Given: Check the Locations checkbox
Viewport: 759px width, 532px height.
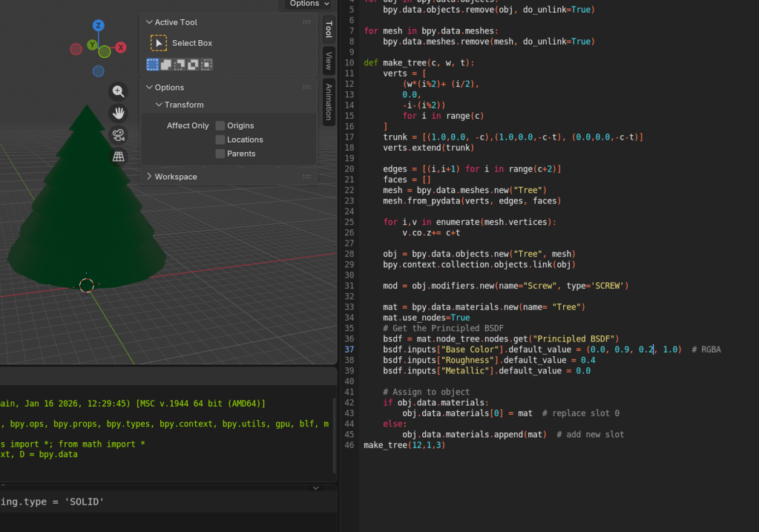Looking at the screenshot, I should pyautogui.click(x=220, y=139).
